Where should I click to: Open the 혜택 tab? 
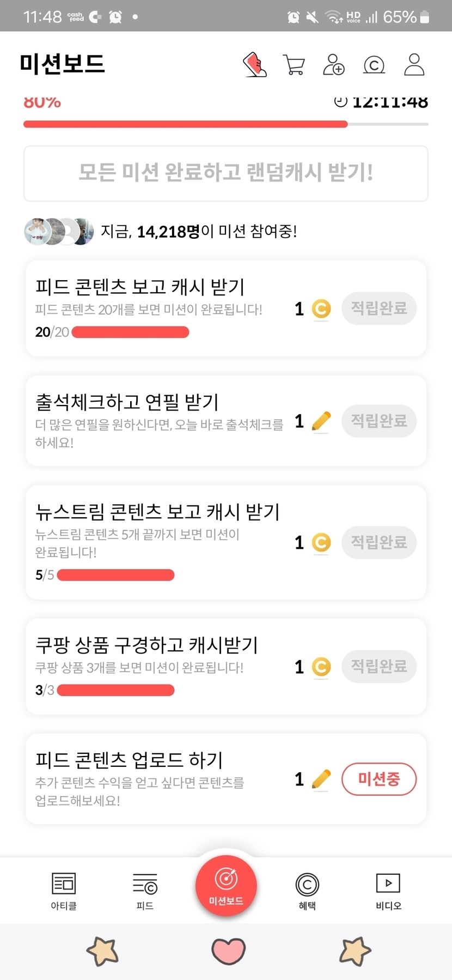pyautogui.click(x=307, y=891)
